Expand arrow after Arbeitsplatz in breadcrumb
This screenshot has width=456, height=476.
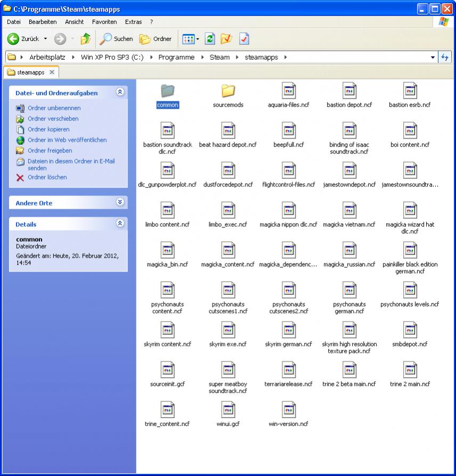coord(73,57)
